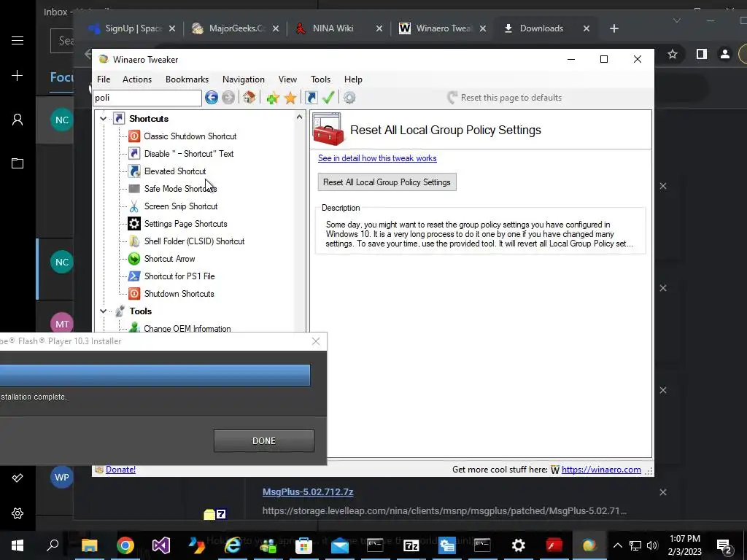The width and height of the screenshot is (747, 560).
Task: Open the https://winaero.com link
Action: (x=601, y=470)
